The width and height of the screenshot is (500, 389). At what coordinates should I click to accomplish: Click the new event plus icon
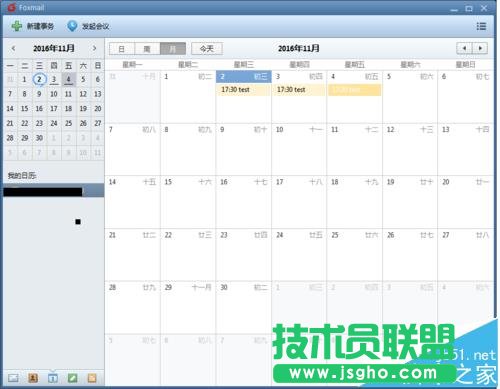[x=16, y=26]
